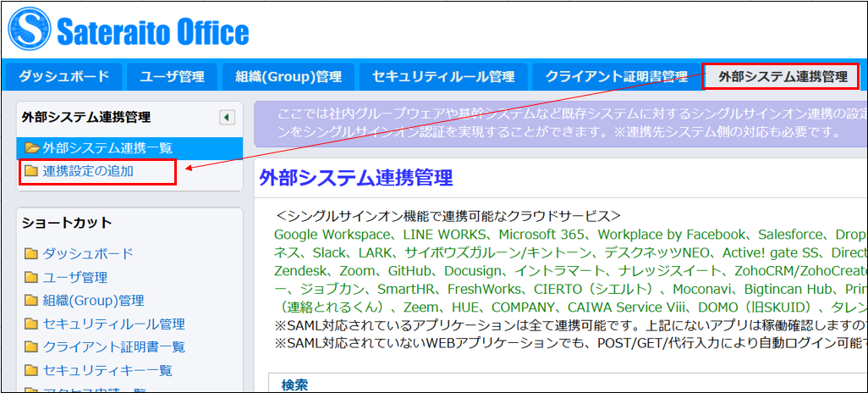Click folder icon next to ユーザ管理 shortcut
The height and width of the screenshot is (393, 868).
tap(30, 278)
